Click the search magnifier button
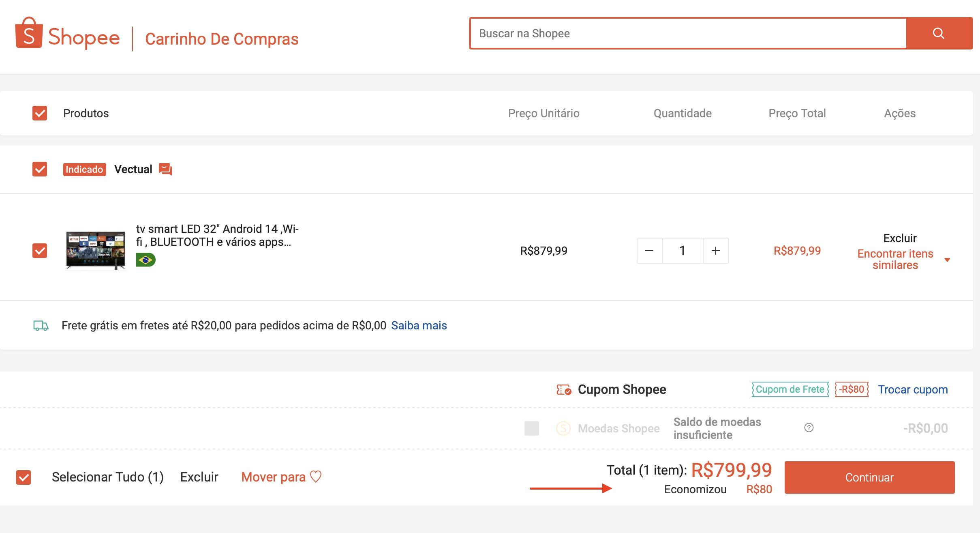 939,33
